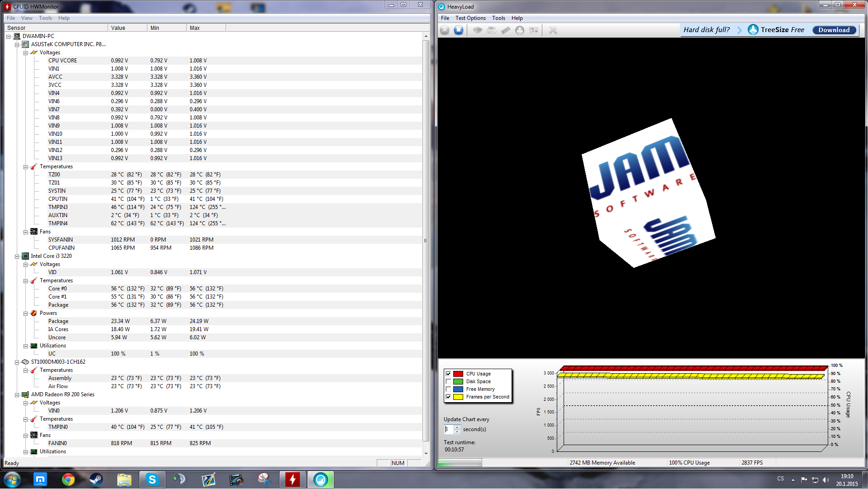Click the Powers flame icon
This screenshot has width=868, height=489.
pos(34,313)
